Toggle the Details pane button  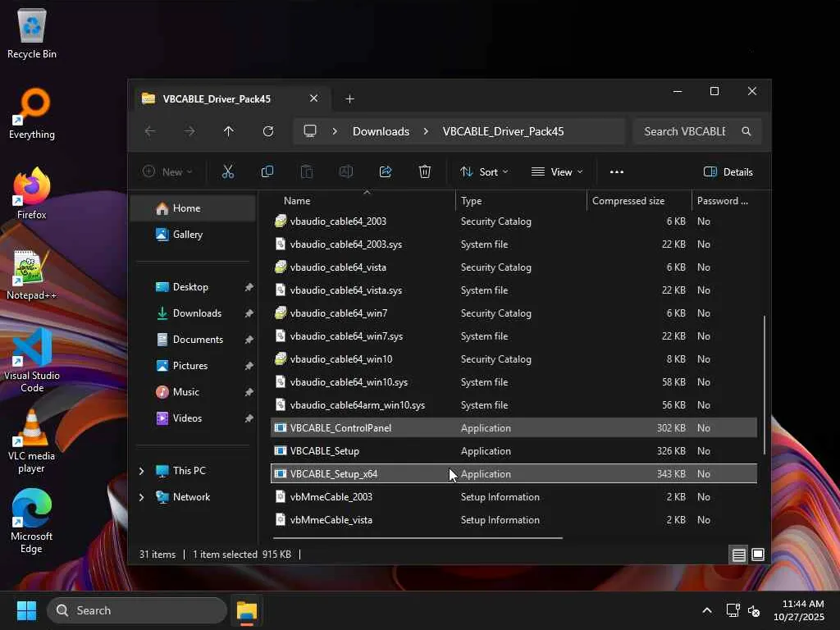tap(728, 172)
